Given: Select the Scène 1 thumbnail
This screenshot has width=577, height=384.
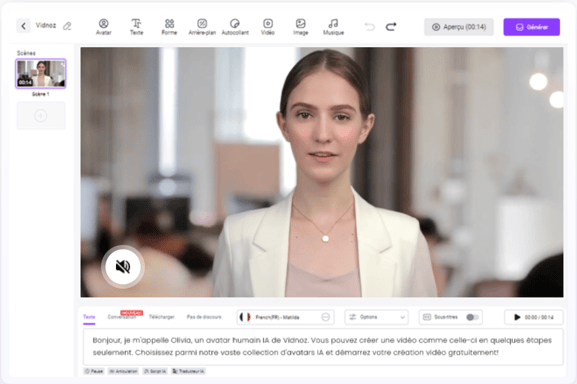Looking at the screenshot, I should pos(41,74).
